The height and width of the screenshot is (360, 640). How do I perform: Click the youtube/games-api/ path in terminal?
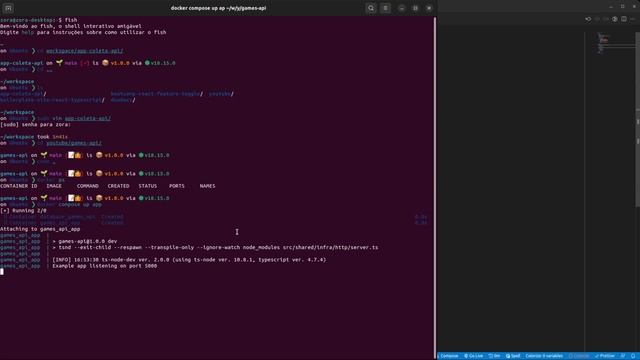click(x=74, y=143)
